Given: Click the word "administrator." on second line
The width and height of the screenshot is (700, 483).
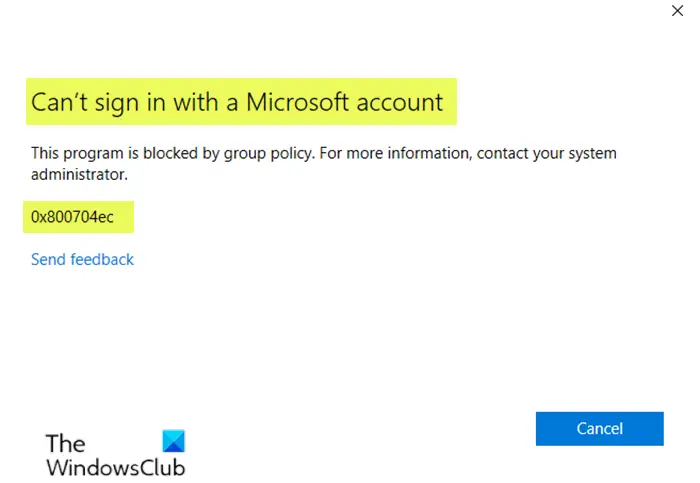Looking at the screenshot, I should tap(80, 174).
